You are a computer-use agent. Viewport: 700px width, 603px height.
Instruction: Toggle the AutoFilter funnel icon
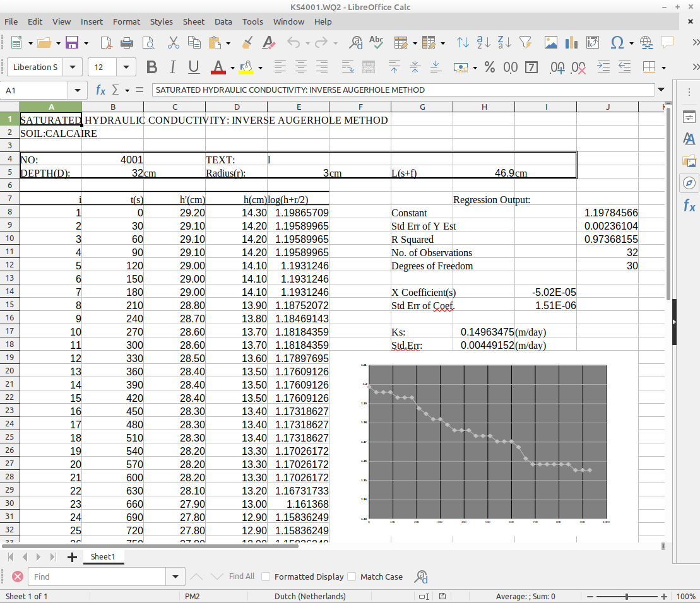[x=525, y=43]
